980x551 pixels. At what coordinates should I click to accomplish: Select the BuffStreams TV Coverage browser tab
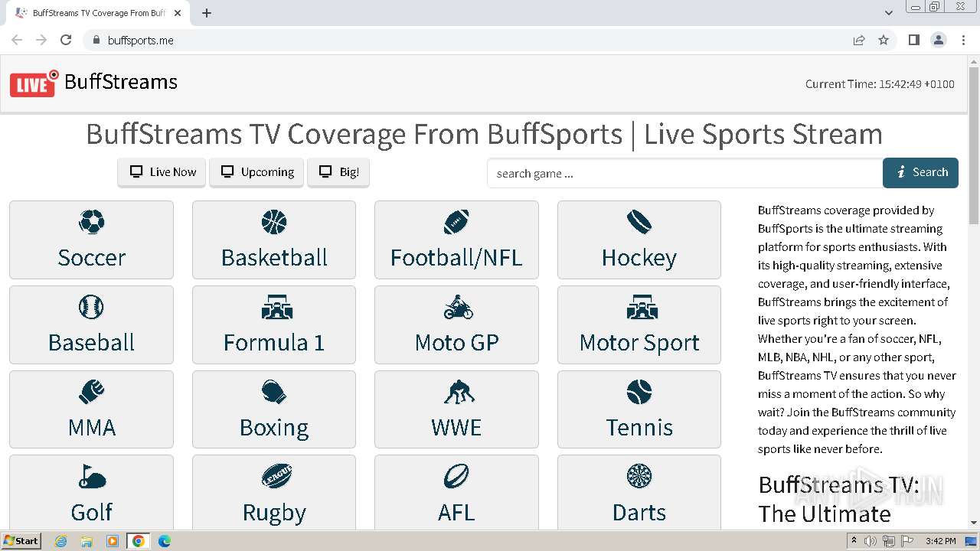98,13
